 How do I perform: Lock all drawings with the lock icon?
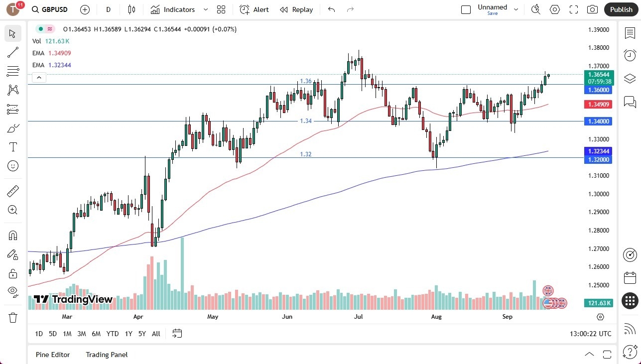coord(13,273)
